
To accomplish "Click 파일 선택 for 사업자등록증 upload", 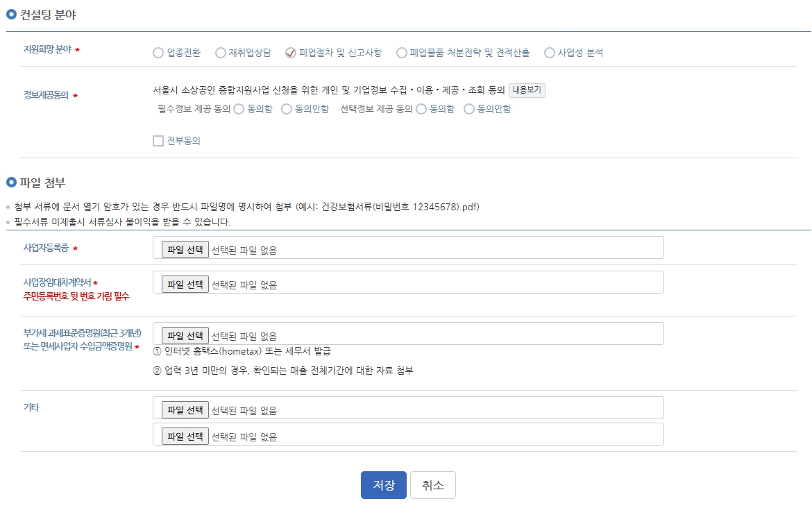I will [186, 249].
